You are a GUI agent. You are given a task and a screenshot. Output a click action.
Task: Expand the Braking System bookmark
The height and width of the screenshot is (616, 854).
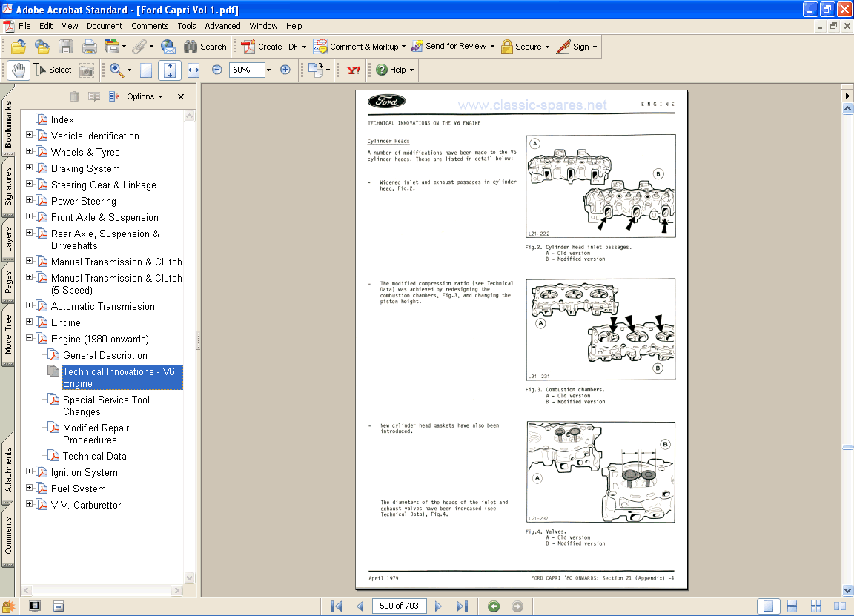pos(30,168)
